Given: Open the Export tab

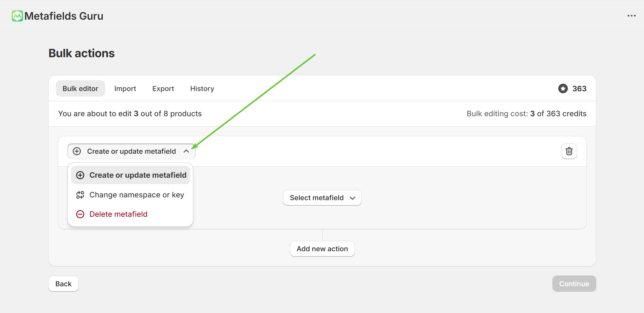Looking at the screenshot, I should 163,89.
